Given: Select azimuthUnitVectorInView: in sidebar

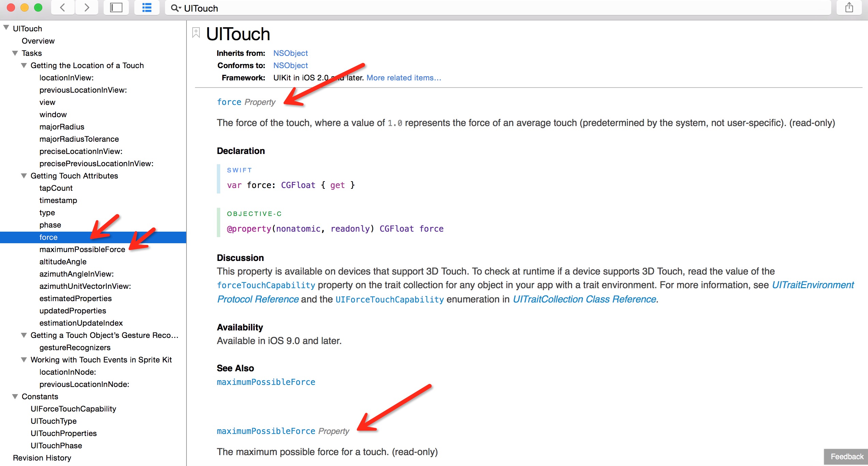Looking at the screenshot, I should [85, 286].
